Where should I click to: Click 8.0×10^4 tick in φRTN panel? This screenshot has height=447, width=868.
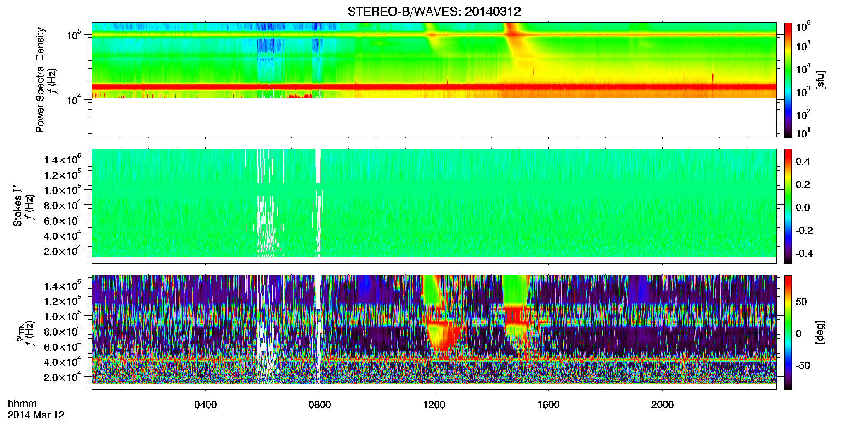(x=62, y=331)
